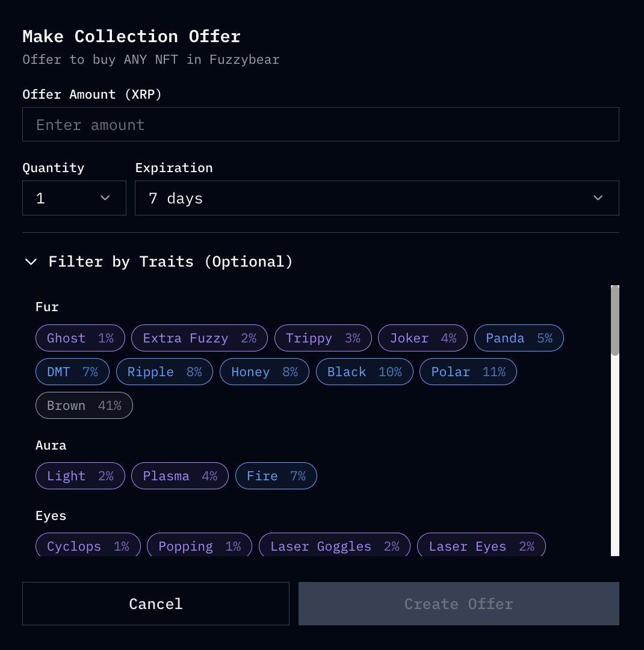Toggle the Honey 8% trait chip

click(265, 371)
